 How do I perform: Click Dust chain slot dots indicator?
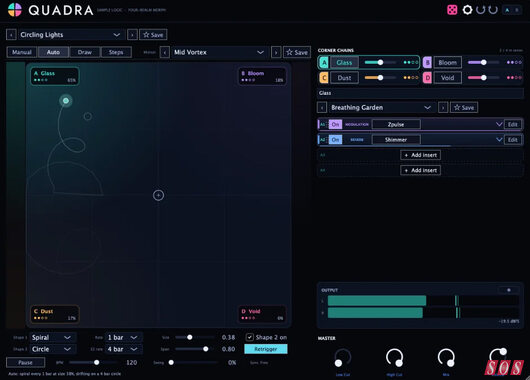coord(410,78)
